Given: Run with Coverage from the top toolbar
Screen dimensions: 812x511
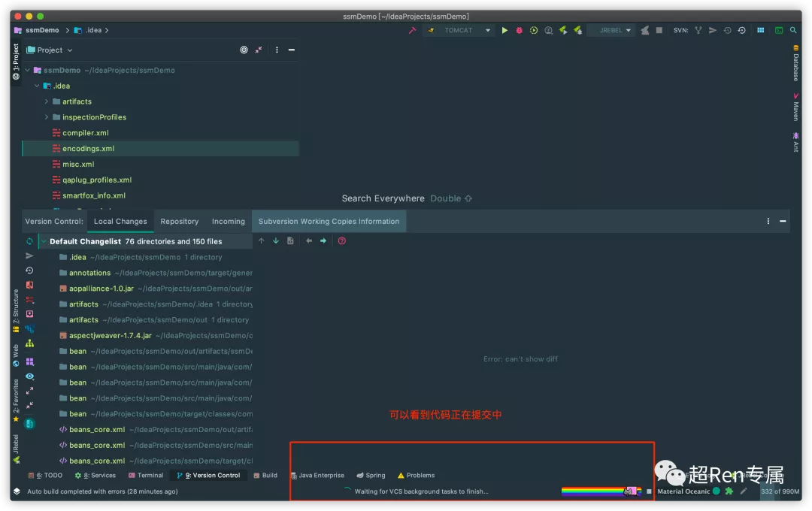Looking at the screenshot, I should pos(533,30).
